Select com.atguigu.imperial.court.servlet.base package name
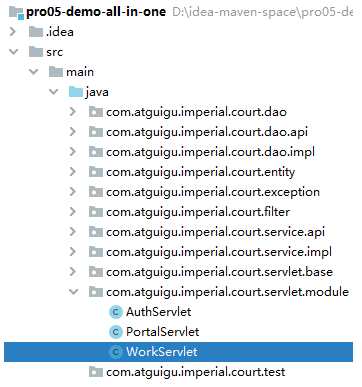This screenshot has height=387, width=362. [x=219, y=272]
